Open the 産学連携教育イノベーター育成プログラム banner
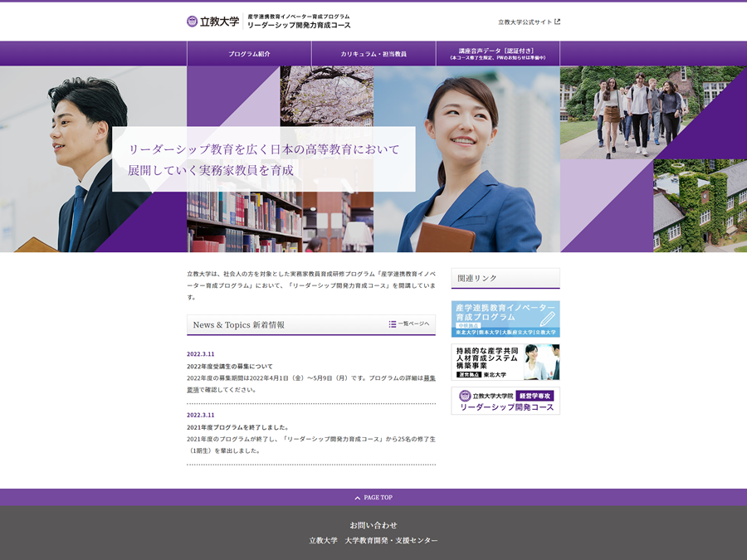747x560 pixels. 505,319
